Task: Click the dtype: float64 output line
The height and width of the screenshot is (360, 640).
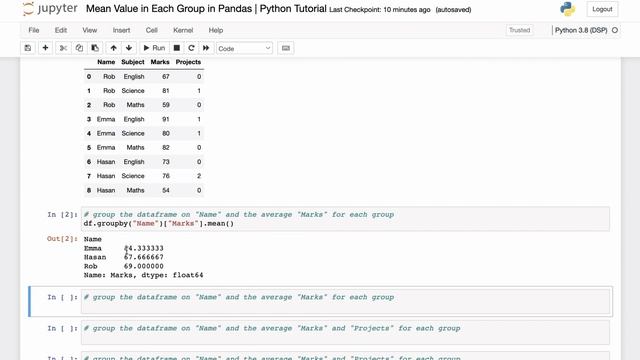Action: (x=143, y=275)
